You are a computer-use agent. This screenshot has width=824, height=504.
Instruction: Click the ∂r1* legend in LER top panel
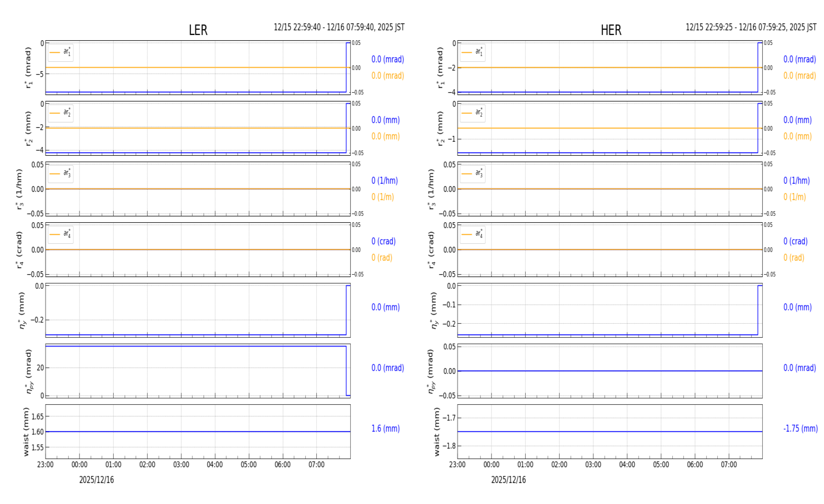[61, 52]
